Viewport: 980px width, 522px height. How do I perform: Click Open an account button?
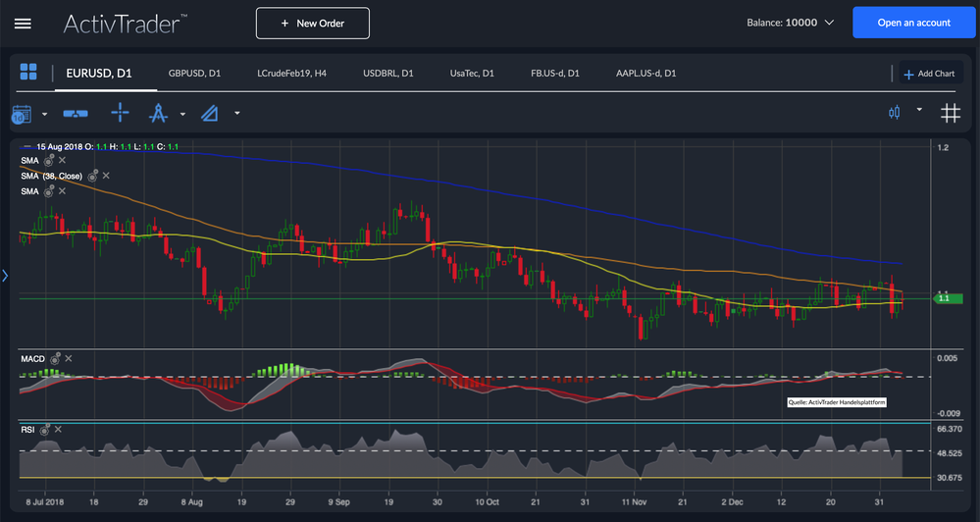pyautogui.click(x=913, y=23)
